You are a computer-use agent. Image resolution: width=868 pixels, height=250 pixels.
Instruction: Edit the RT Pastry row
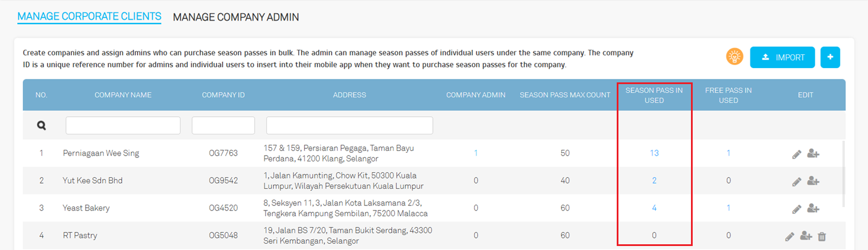pos(790,236)
